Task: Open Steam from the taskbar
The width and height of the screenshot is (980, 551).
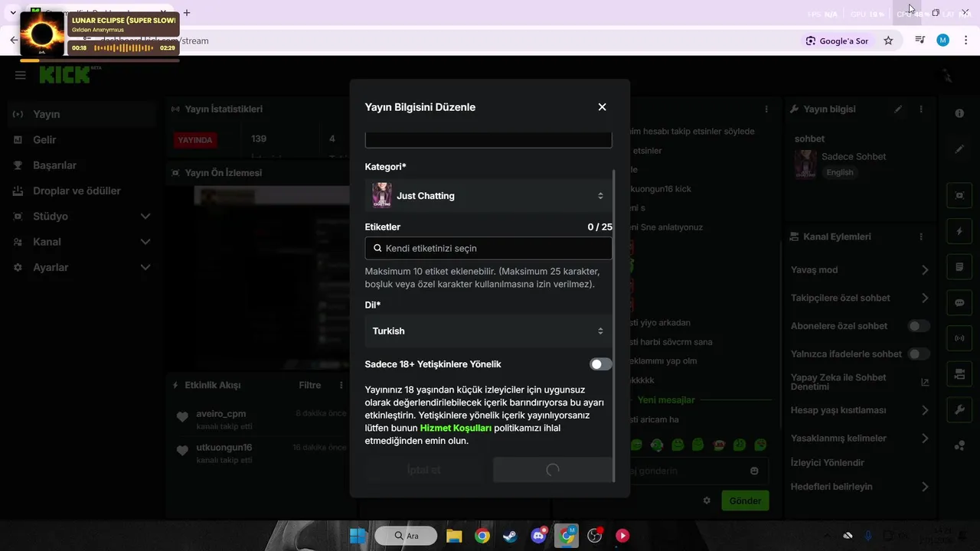Action: coord(510,536)
